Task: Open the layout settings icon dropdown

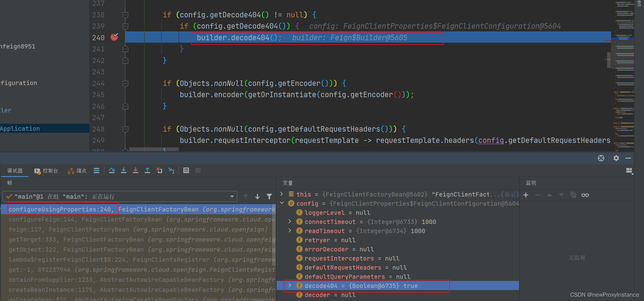Action: [x=629, y=171]
